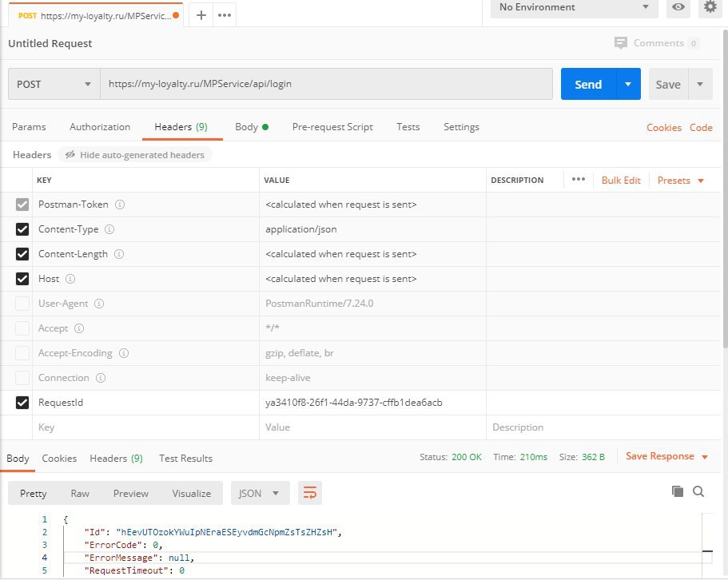Click crossed-eye icon in Hide auto-generated headers
The width and height of the screenshot is (728, 580).
pos(70,154)
